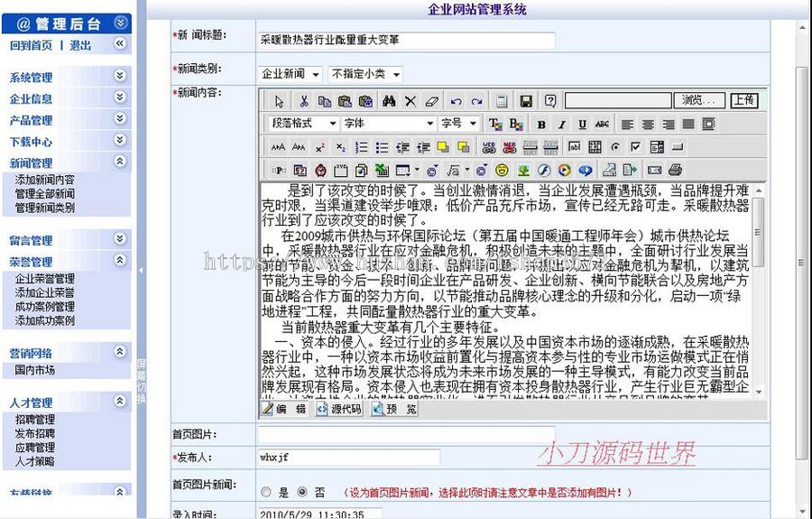Open 国内市场 menu item
Viewport: 812px width, 519px height.
(x=34, y=370)
